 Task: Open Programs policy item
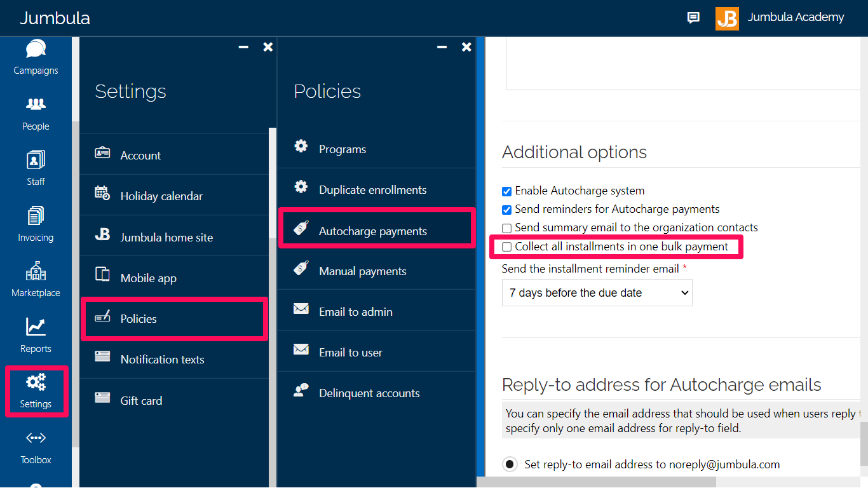tap(376, 149)
